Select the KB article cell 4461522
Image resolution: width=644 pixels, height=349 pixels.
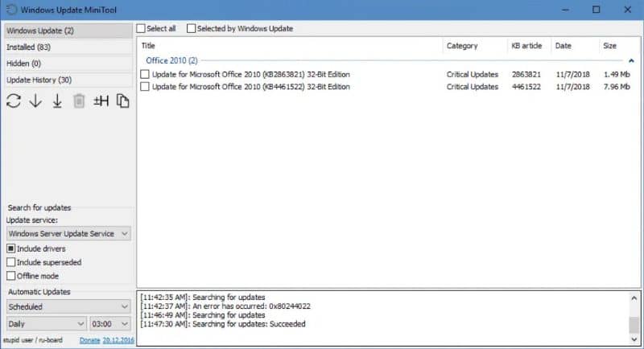526,87
